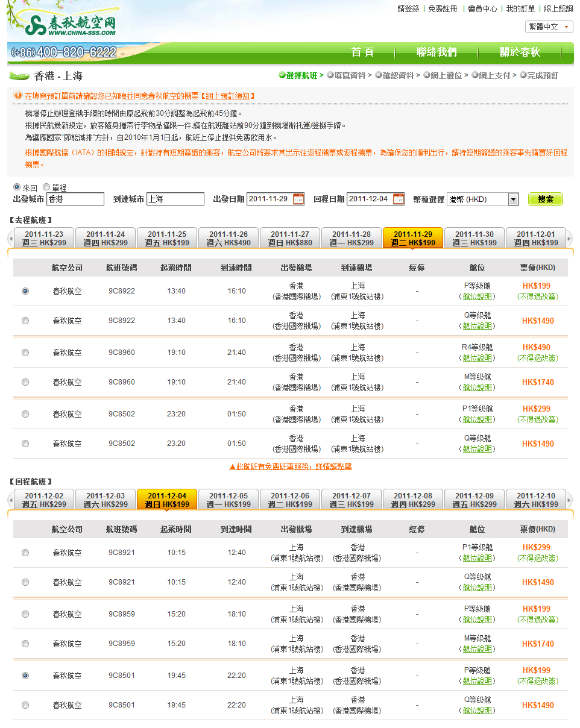
Task: Open the departure date calendar picker
Action: [298, 199]
